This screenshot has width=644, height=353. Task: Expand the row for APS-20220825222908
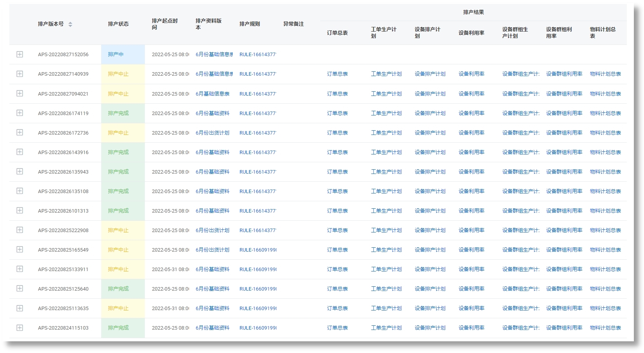tap(20, 230)
